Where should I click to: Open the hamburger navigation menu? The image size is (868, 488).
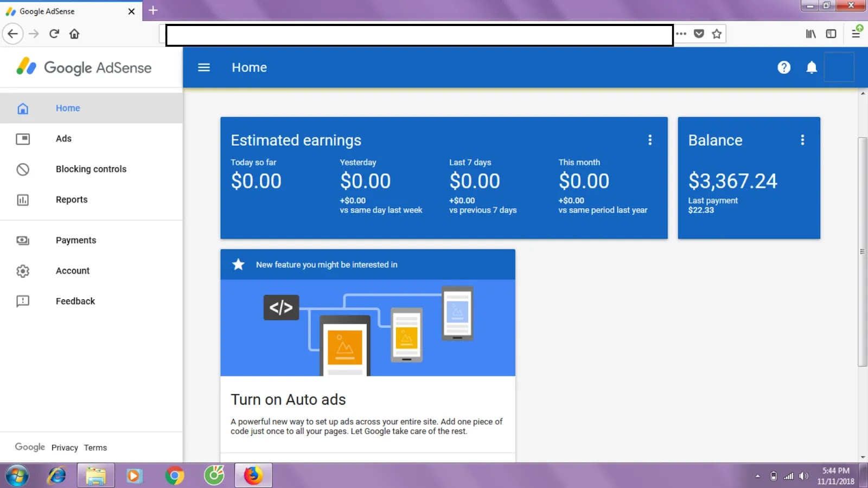tap(204, 67)
